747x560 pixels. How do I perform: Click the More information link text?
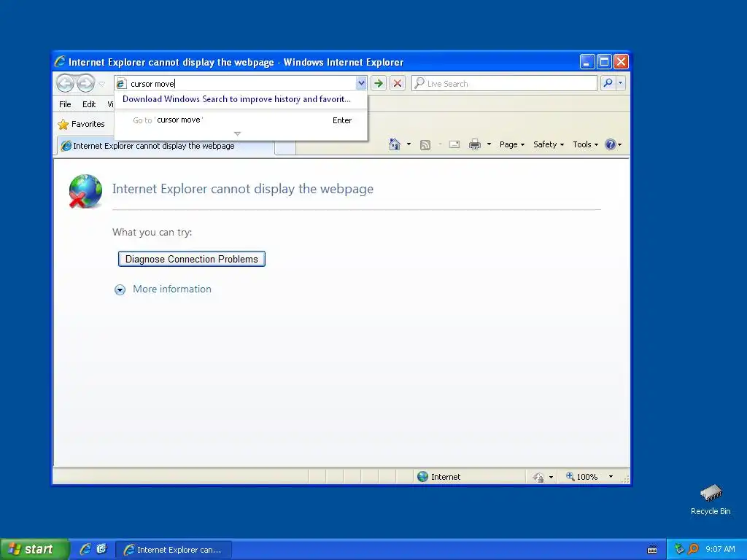172,289
